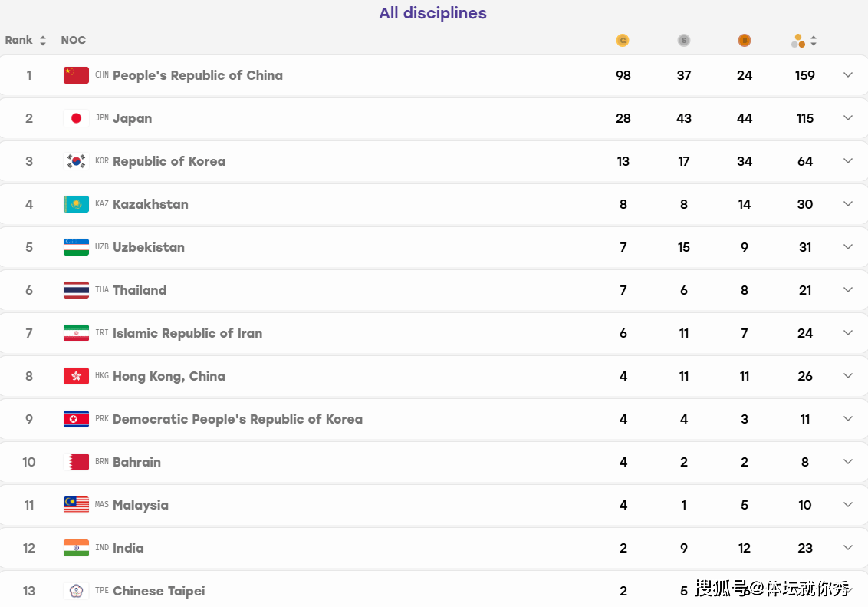Click the DPR Korea flag icon
868x607 pixels.
(77, 419)
